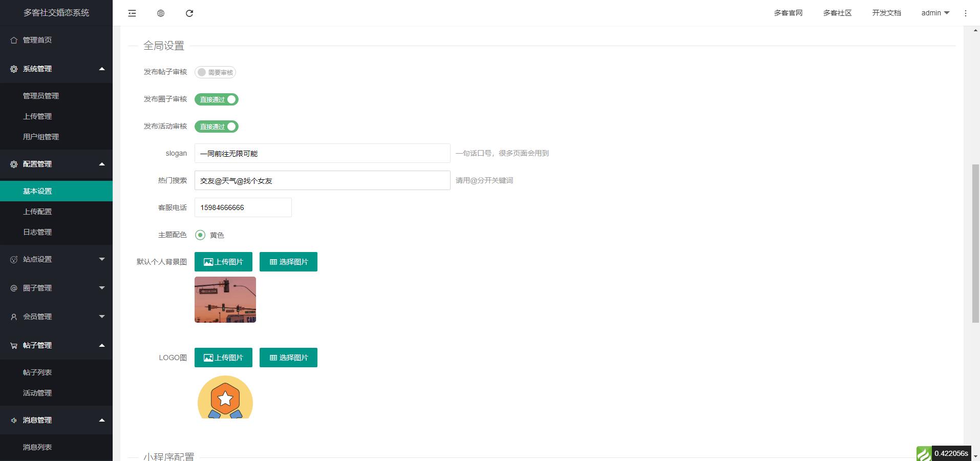
Task: Open the admin account dropdown
Action: pos(934,13)
